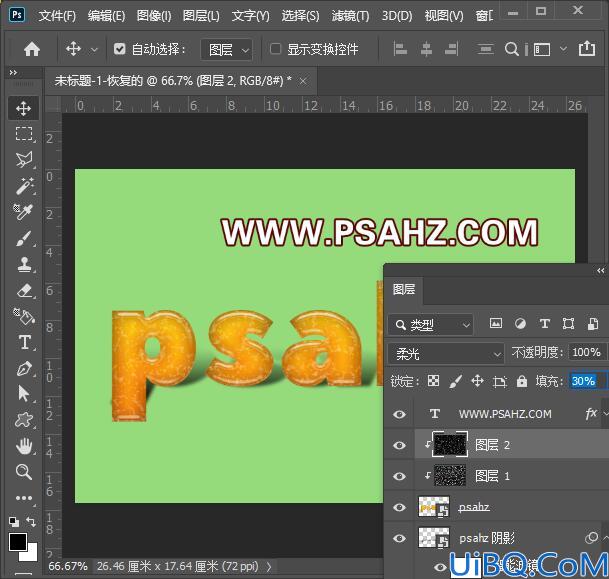Screen dimensions: 609x579
Task: Open the 图层(L) menu
Action: point(201,16)
